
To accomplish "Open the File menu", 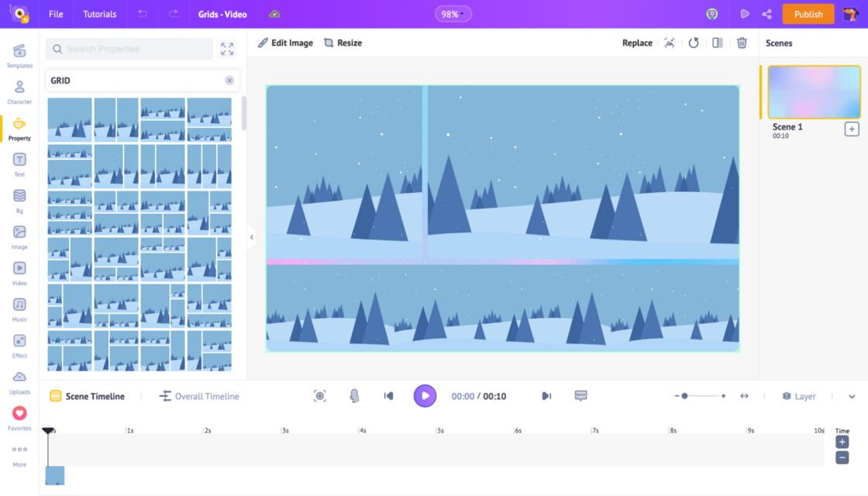I will pos(55,13).
